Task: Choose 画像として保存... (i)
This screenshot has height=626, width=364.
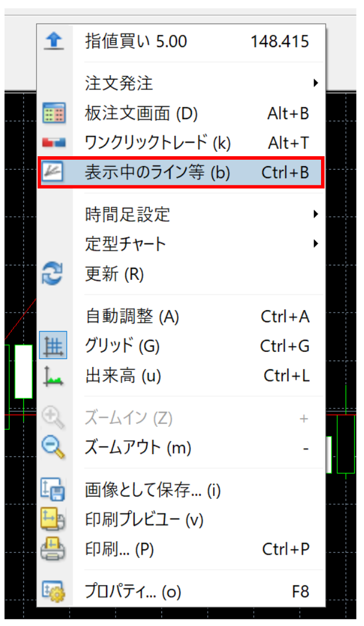Action: [181, 490]
